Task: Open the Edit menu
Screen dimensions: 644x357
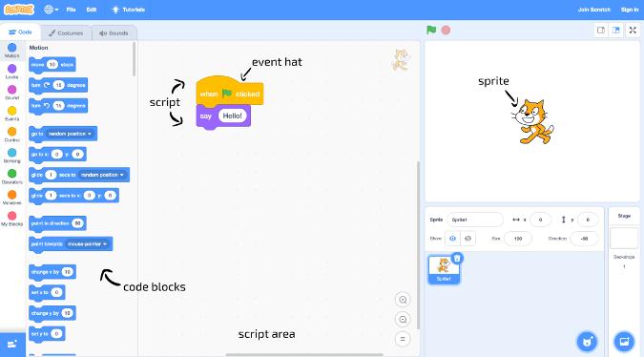Action: 92,10
